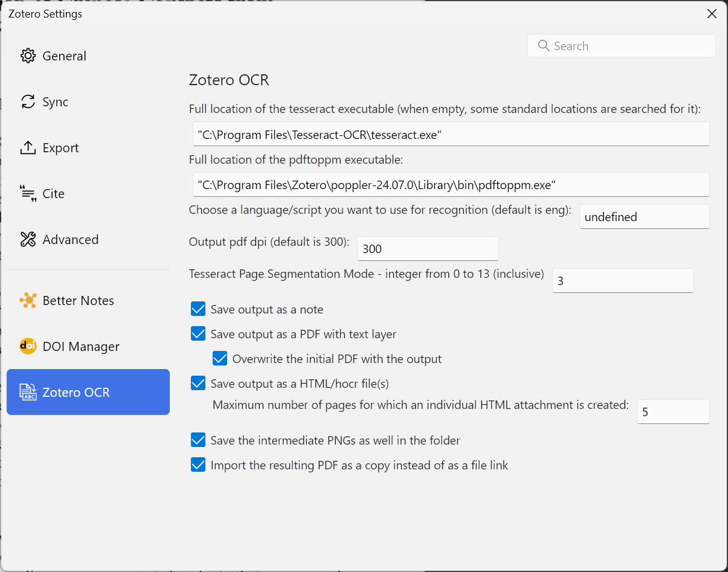Disable Overwrite the initial PDF option
This screenshot has height=572, width=728.
(x=220, y=359)
